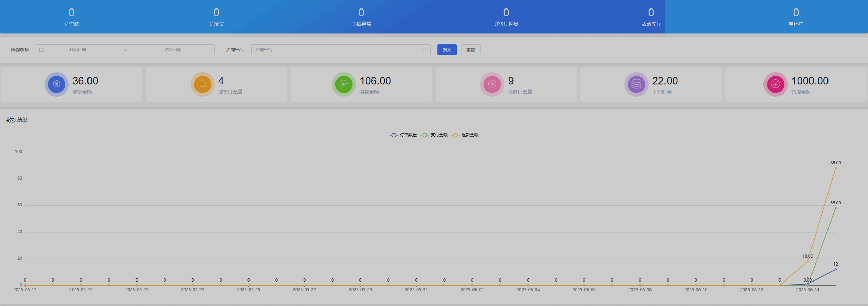Click the 88.00 refund data point on chart
Image resolution: width=868 pixels, height=306 pixels.
pos(835,168)
